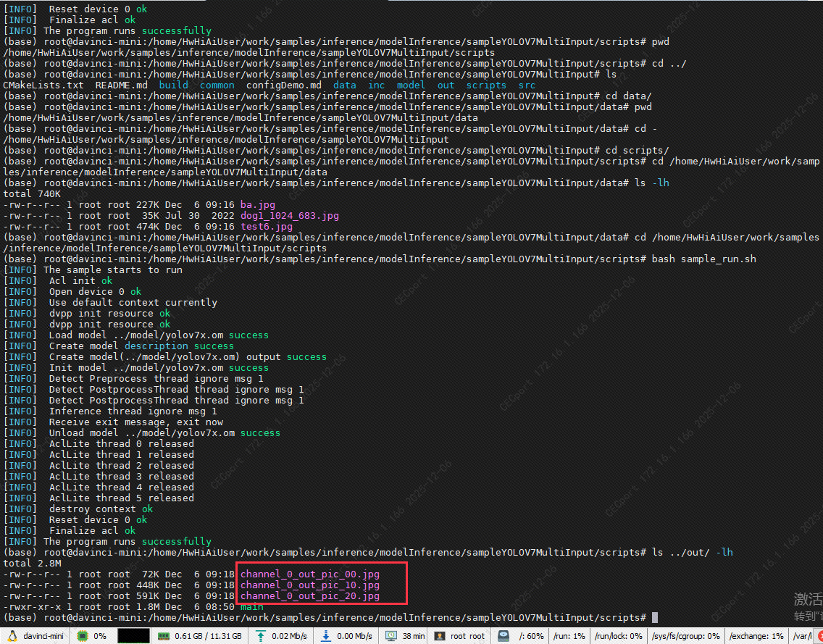Click the file name dog1_1024_683.jpg
Screen dimensions: 823x644
pyautogui.click(x=290, y=216)
